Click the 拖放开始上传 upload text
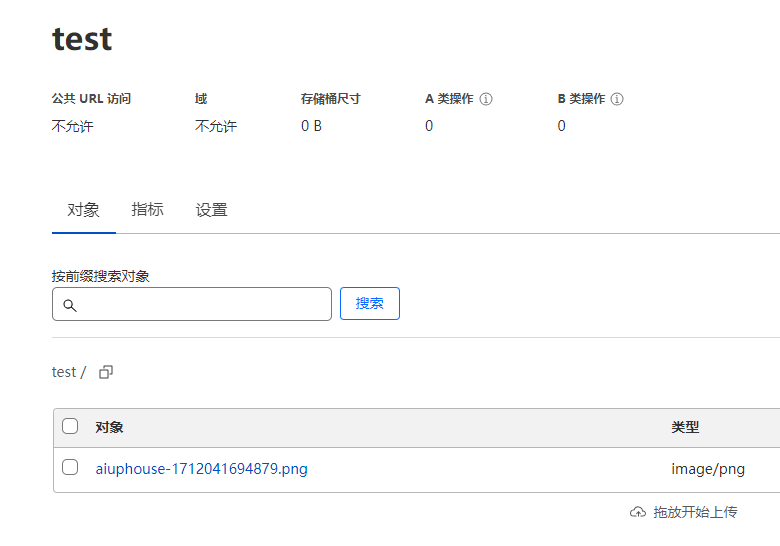Image resolution: width=780 pixels, height=546 pixels. (695, 512)
